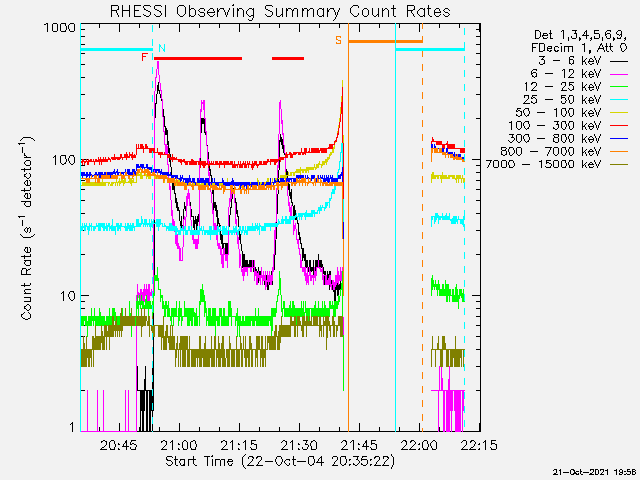The width and height of the screenshot is (640, 480).
Task: Click the x-axis tick label '22:15'
Action: [479, 444]
